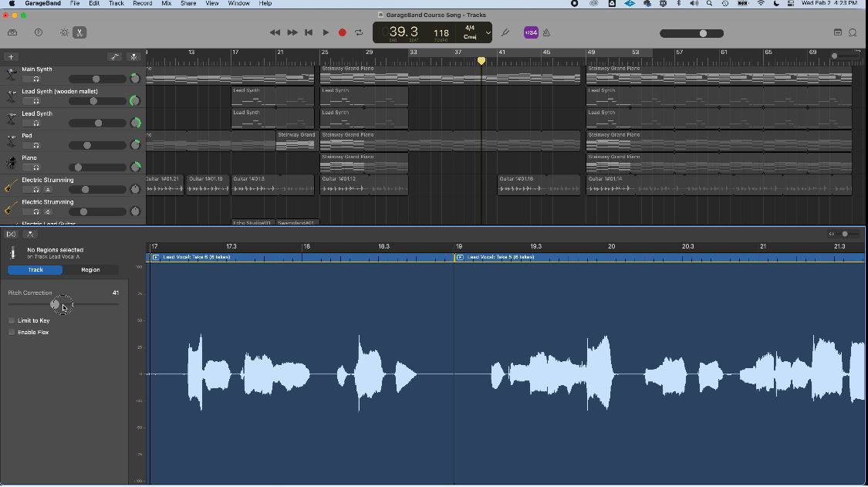The height and width of the screenshot is (487, 868).
Task: Mute the Pad track
Action: (x=26, y=146)
